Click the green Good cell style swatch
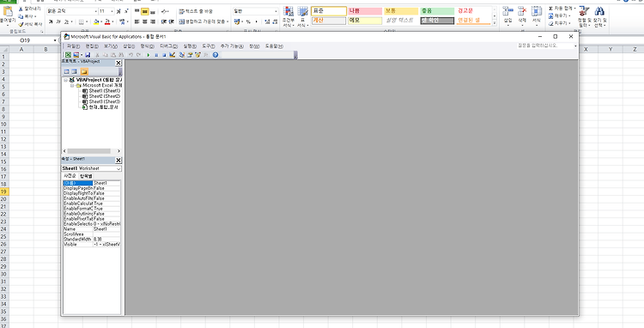Image resolution: width=644 pixels, height=328 pixels. 437,11
